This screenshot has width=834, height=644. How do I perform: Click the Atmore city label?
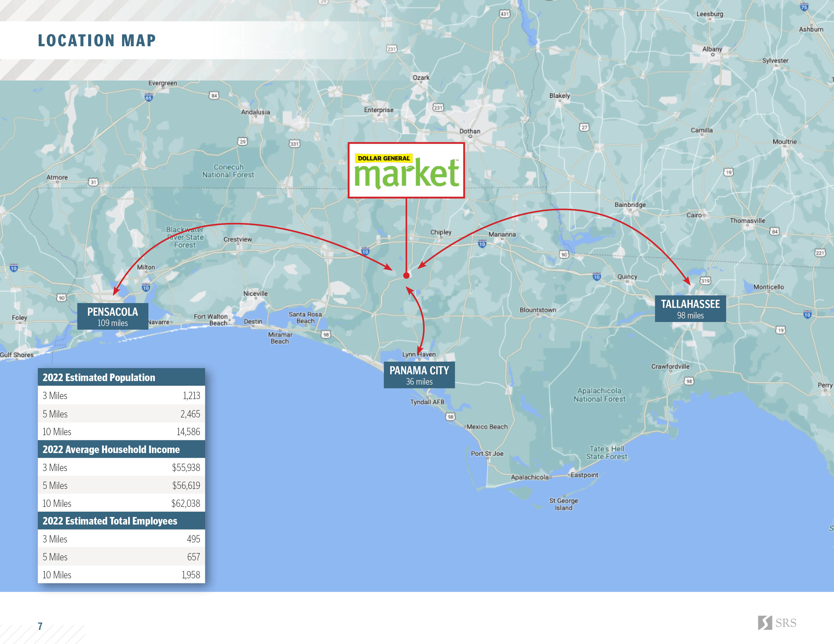[x=57, y=177]
